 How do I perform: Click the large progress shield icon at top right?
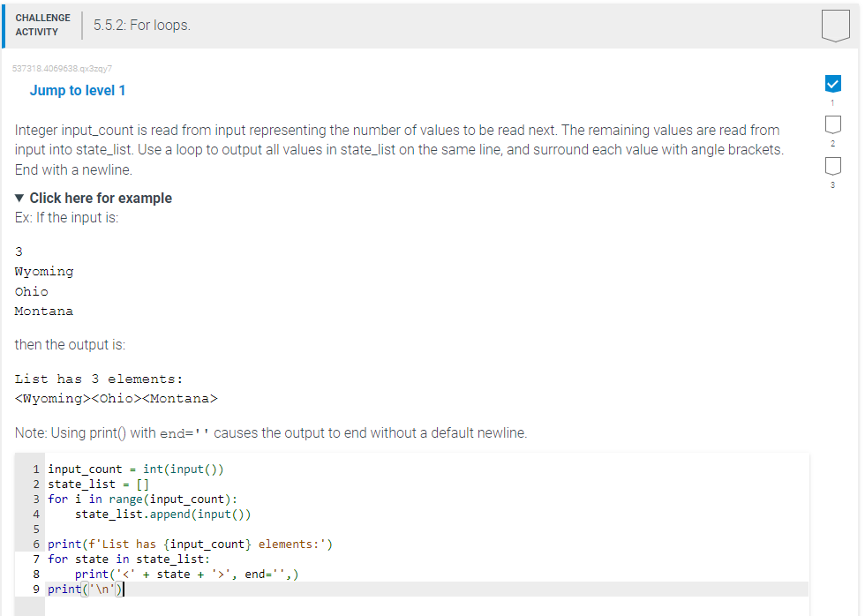click(835, 25)
